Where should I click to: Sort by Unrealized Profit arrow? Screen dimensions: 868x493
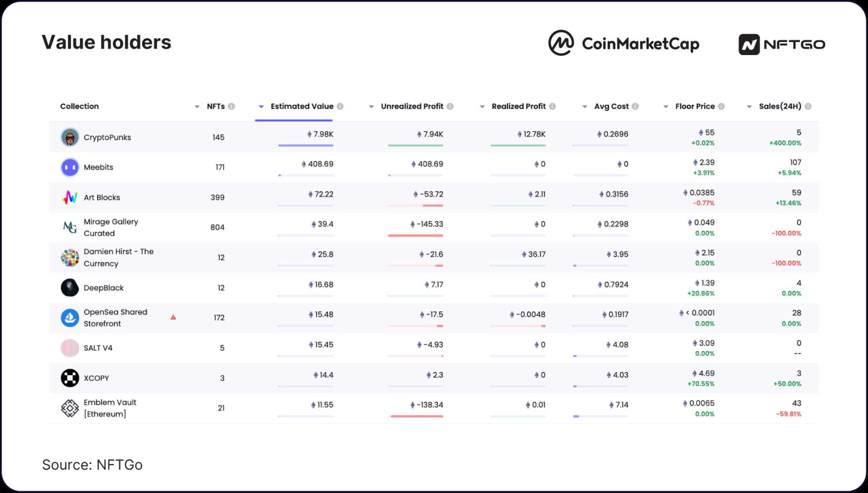pos(371,107)
